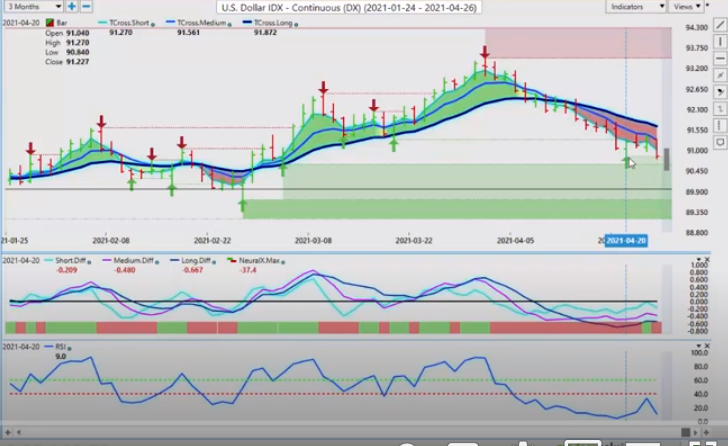The image size is (728, 446).
Task: Click the U.S. Dollar IDX chart title
Action: pos(349,7)
